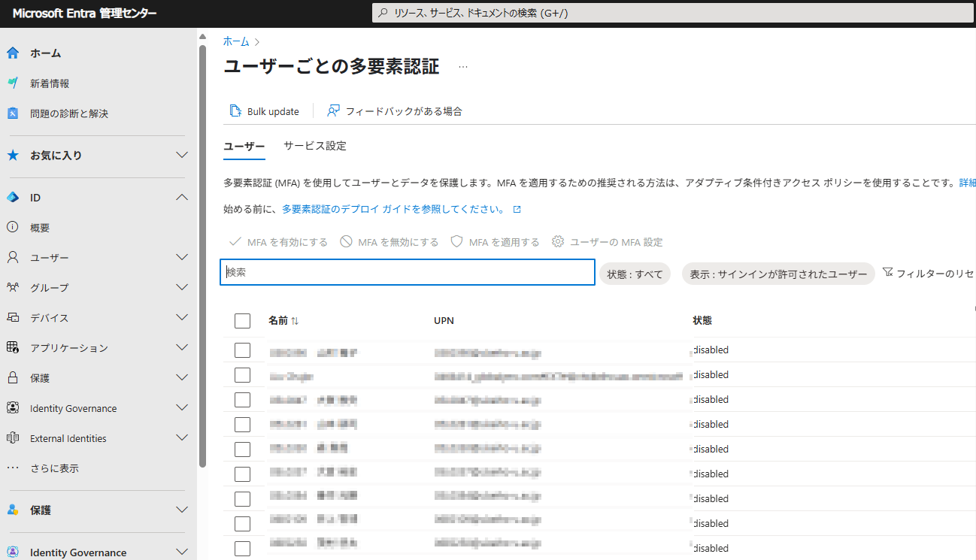The width and height of the screenshot is (976, 560).
Task: Click the Bulk update icon
Action: click(x=234, y=110)
